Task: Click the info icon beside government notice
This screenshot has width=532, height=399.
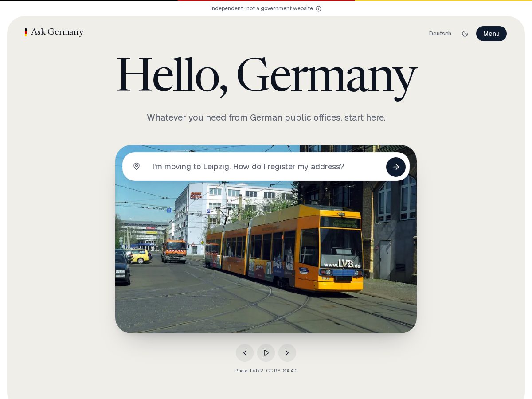Action: (318, 8)
